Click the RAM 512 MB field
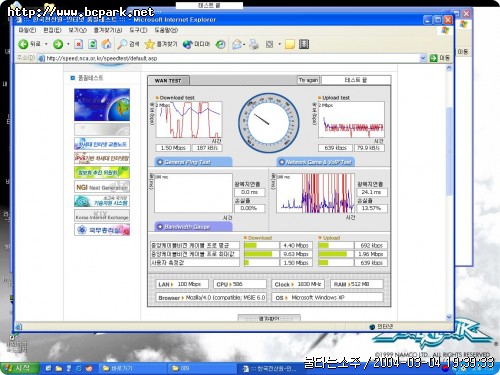The width and height of the screenshot is (500, 375). [357, 284]
